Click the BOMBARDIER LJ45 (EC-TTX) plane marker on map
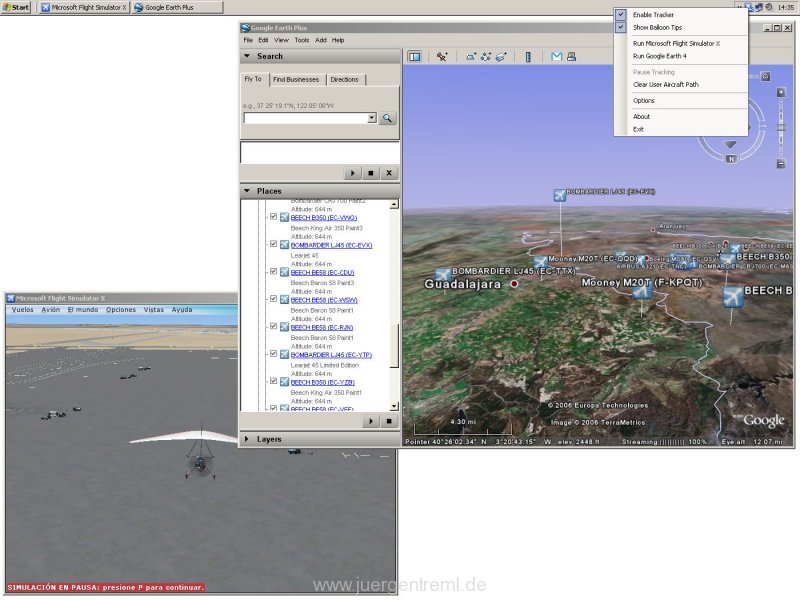Viewport: 800px width, 600px height. click(x=443, y=274)
